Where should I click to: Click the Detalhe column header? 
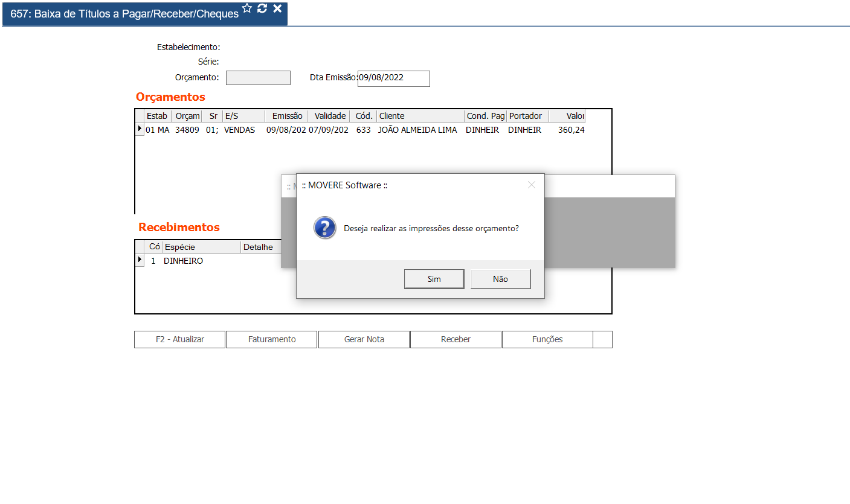[x=261, y=247]
